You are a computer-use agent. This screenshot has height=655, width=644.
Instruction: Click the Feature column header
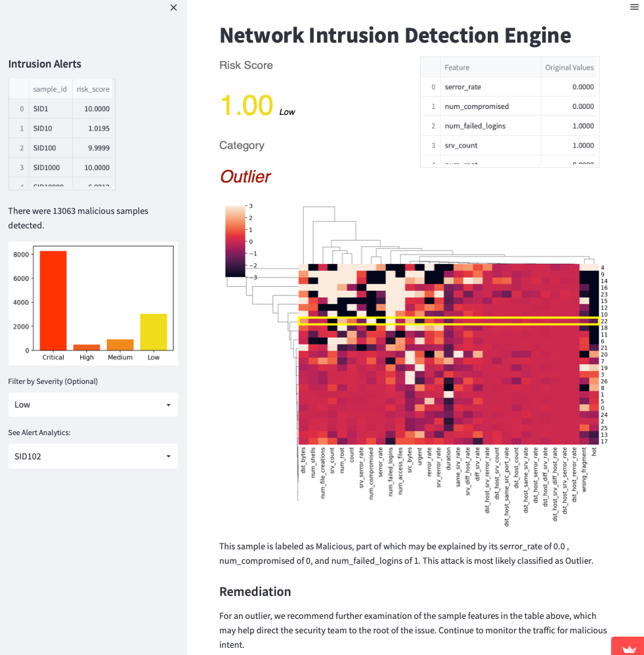pyautogui.click(x=490, y=67)
